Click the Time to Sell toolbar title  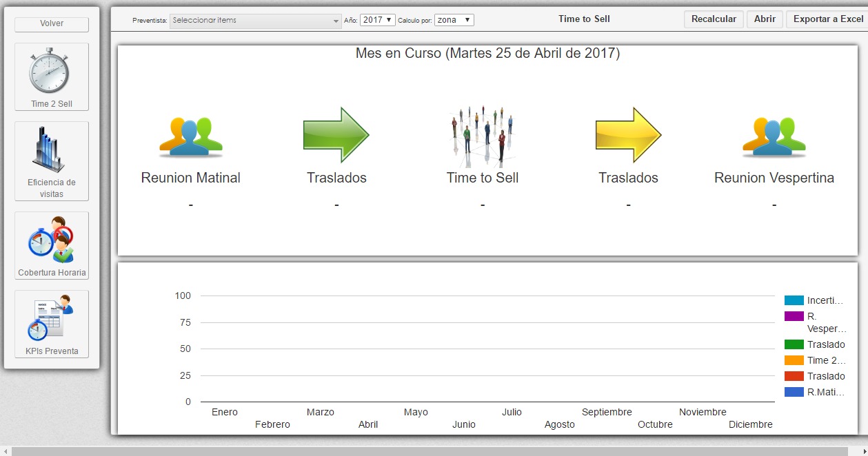coord(584,19)
